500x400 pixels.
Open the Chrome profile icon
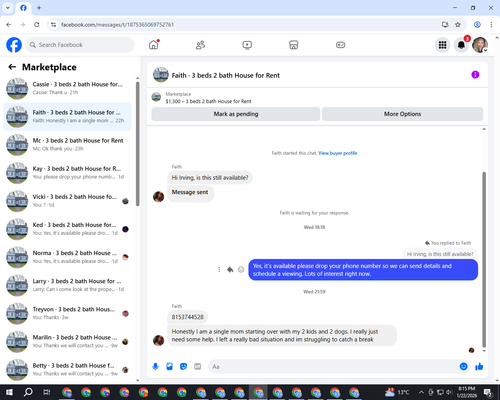coord(477,25)
